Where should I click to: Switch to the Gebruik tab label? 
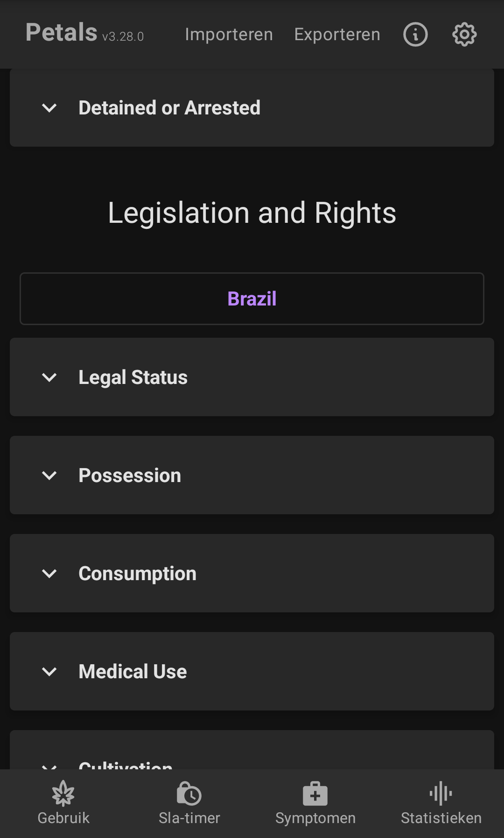tap(63, 818)
